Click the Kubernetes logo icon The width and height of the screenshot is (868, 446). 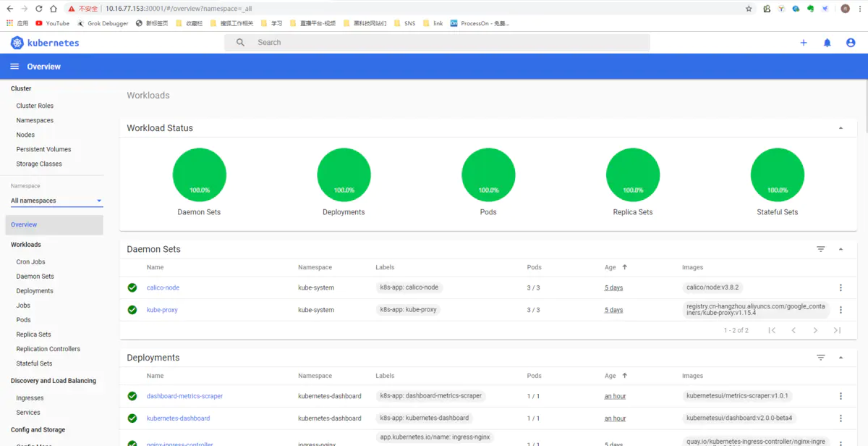point(17,43)
